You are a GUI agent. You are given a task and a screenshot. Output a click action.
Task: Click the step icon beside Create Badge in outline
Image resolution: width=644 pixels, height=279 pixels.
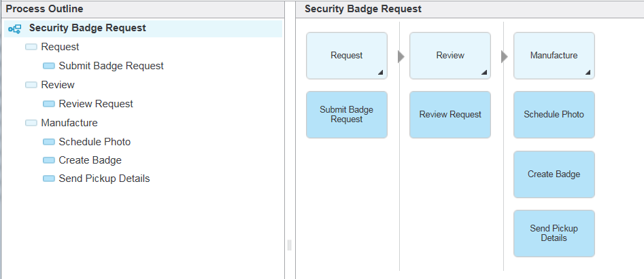(x=49, y=160)
